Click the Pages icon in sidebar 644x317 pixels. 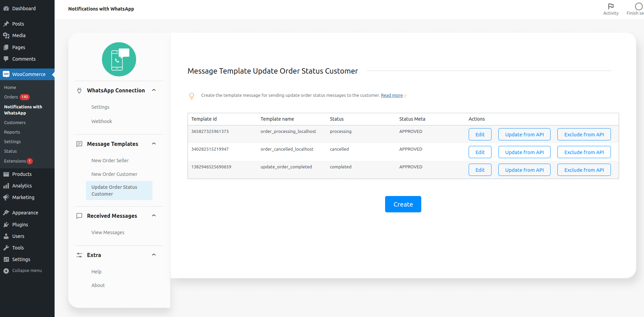6,47
